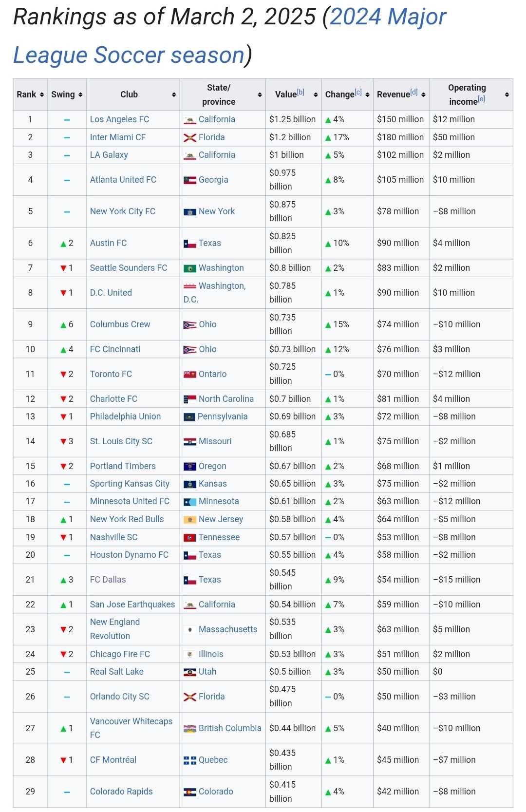Viewport: 526px width, 812px height.
Task: Open Toronto FC club link
Action: click(x=111, y=374)
